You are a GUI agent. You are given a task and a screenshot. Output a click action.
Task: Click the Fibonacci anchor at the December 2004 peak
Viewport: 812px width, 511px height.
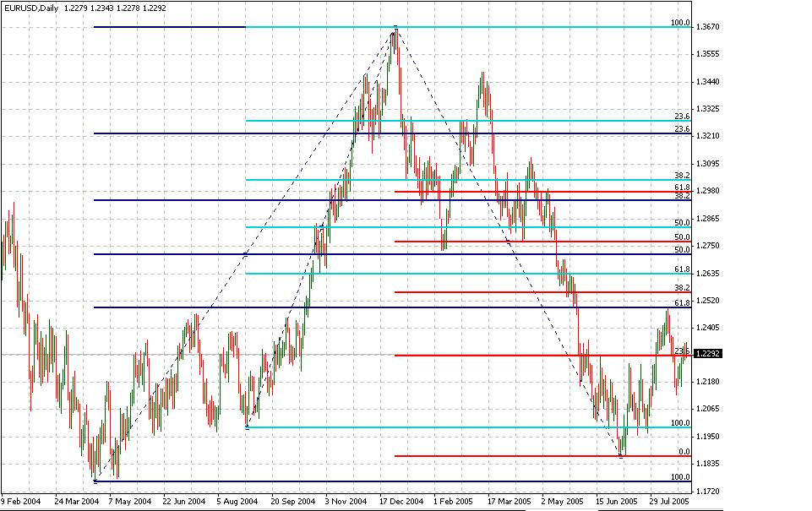pyautogui.click(x=395, y=30)
